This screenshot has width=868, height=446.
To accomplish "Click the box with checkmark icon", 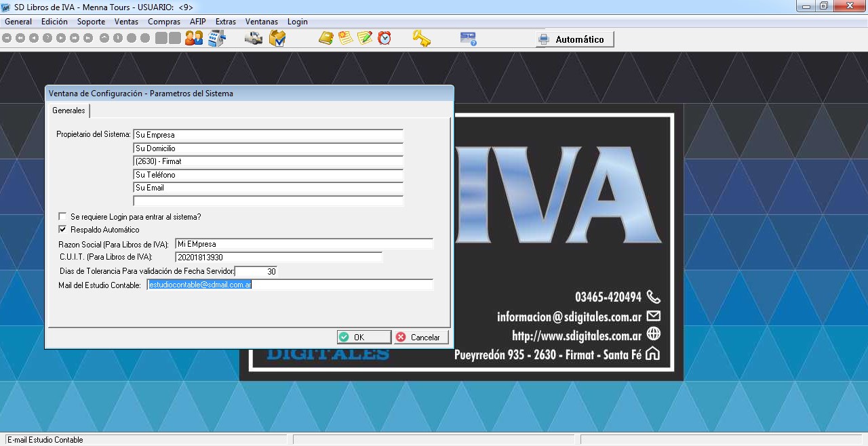I will point(277,39).
